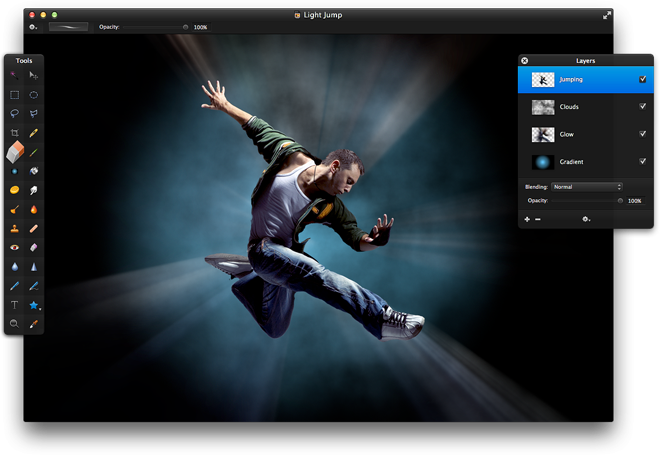Screen dimensions: 660x455
Task: Remove the layer with minus button
Action: pyautogui.click(x=538, y=219)
